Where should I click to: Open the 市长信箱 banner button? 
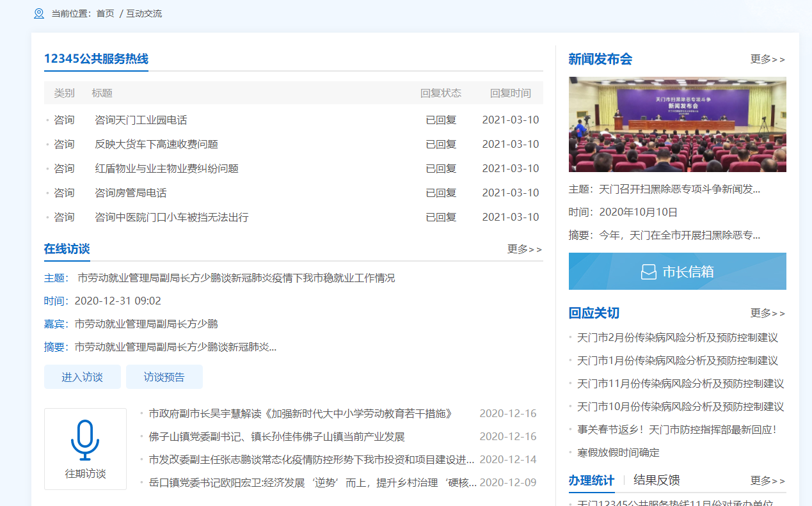coord(677,271)
